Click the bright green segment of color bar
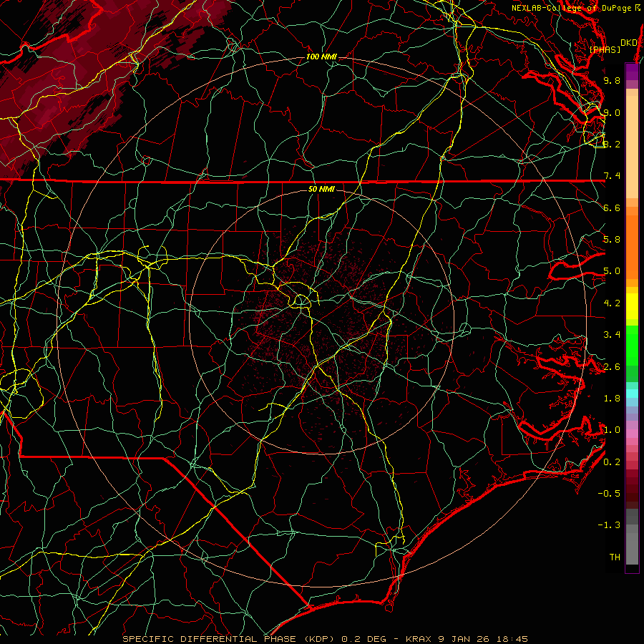Screen dimensions: 644x644 click(x=632, y=346)
